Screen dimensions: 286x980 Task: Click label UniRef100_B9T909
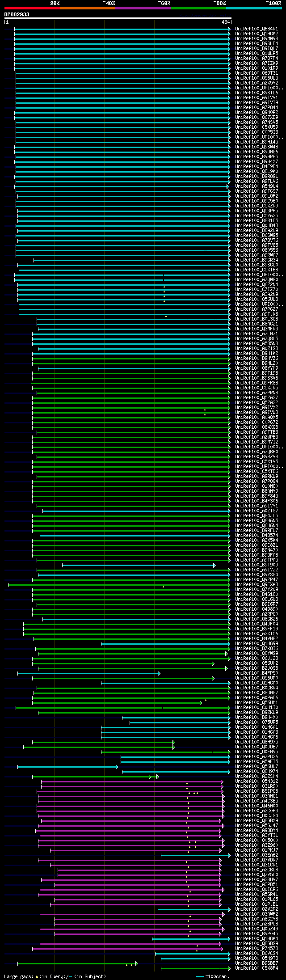point(257,565)
